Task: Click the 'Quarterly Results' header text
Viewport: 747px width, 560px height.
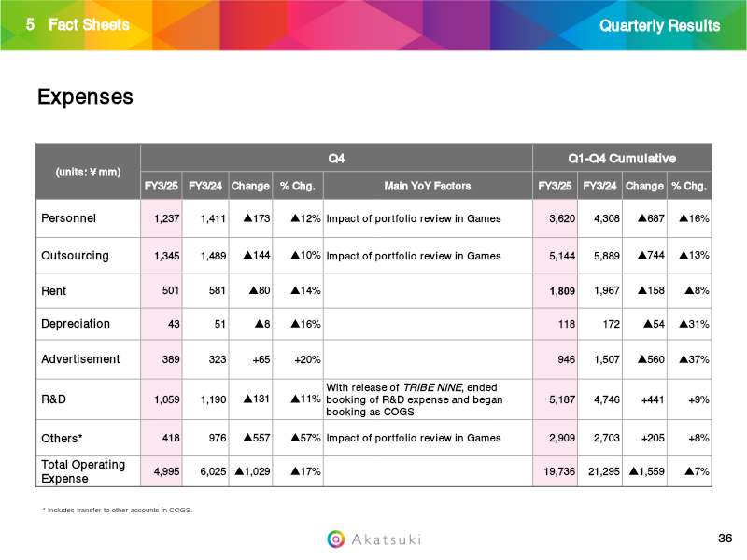Action: coord(659,25)
